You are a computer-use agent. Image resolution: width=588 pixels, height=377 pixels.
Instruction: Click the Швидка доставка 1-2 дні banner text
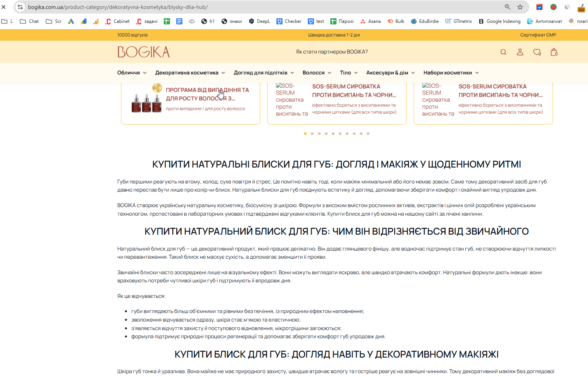click(x=334, y=35)
